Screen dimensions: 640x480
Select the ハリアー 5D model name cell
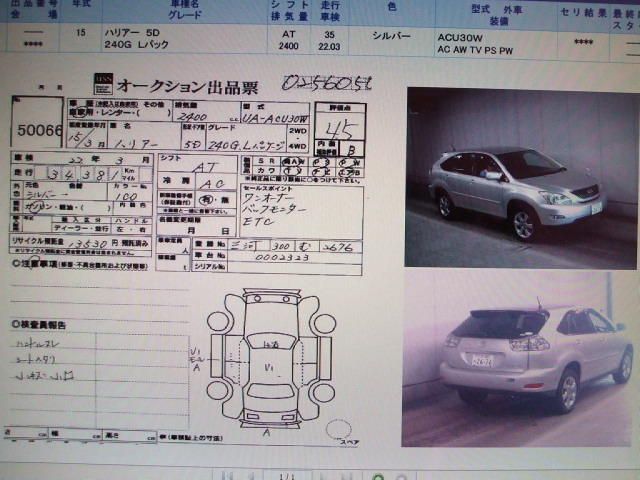[x=132, y=33]
